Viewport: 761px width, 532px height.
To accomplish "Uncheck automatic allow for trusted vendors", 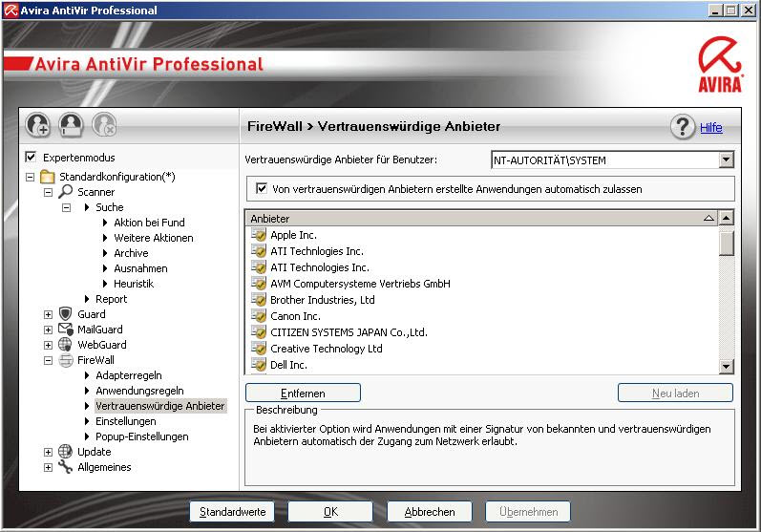I will pyautogui.click(x=261, y=188).
